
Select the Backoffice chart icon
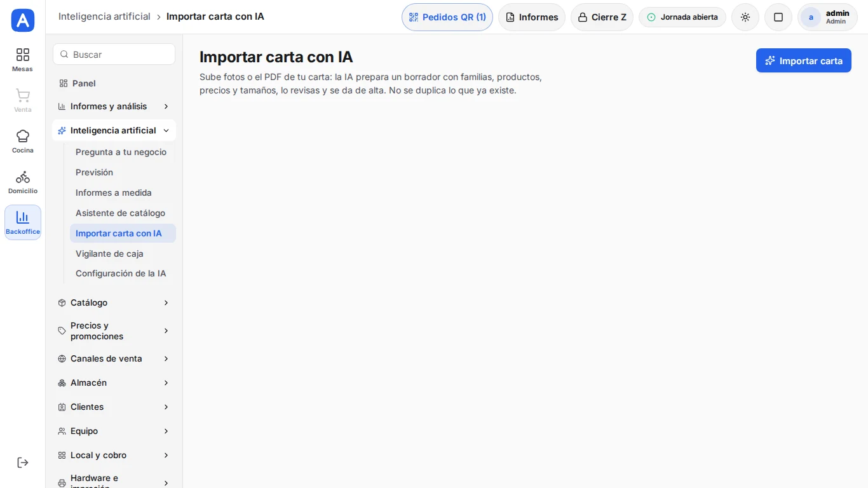click(23, 222)
